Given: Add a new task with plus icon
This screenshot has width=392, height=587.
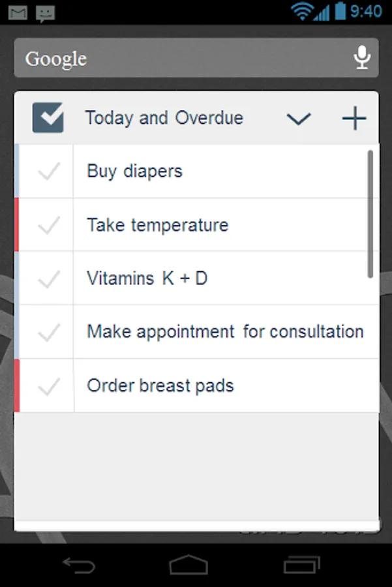Looking at the screenshot, I should (x=354, y=119).
